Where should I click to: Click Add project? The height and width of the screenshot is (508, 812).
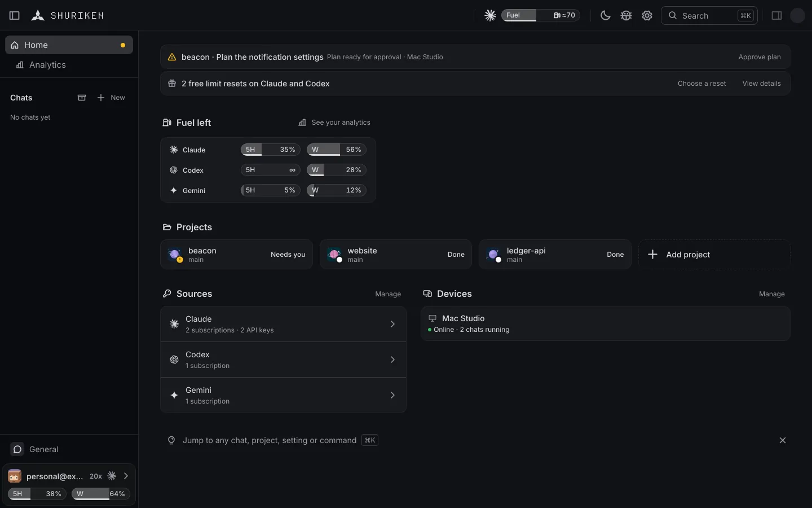click(x=714, y=255)
